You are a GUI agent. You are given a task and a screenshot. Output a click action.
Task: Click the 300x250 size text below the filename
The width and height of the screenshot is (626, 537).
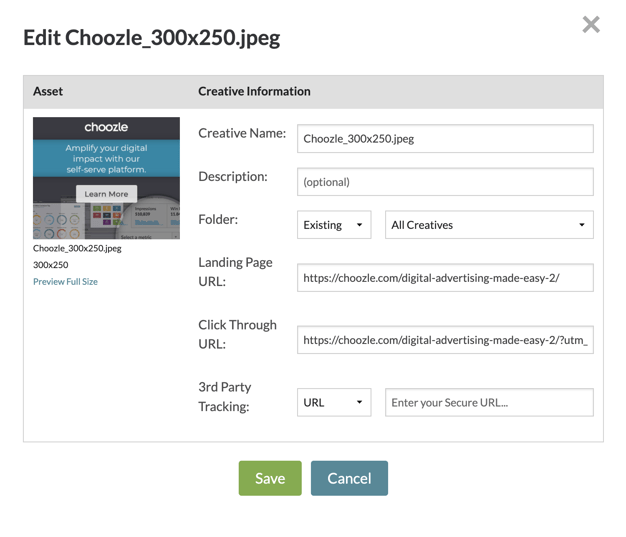coord(51,265)
